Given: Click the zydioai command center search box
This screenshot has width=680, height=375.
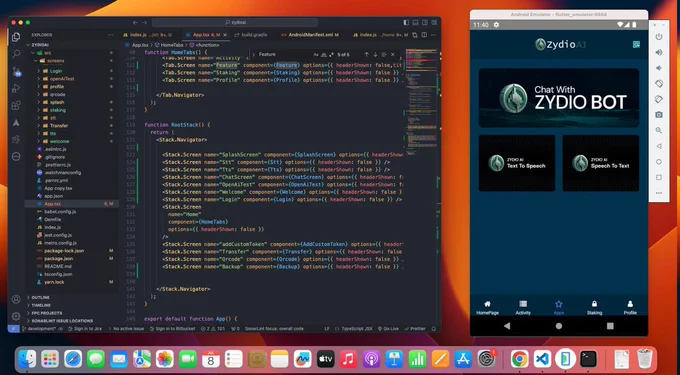Looking at the screenshot, I should tap(235, 23).
